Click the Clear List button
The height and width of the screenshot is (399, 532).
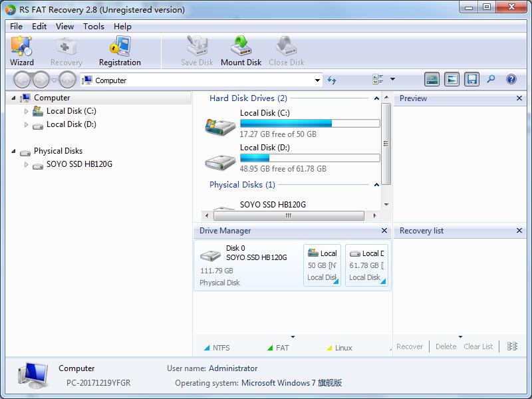478,346
